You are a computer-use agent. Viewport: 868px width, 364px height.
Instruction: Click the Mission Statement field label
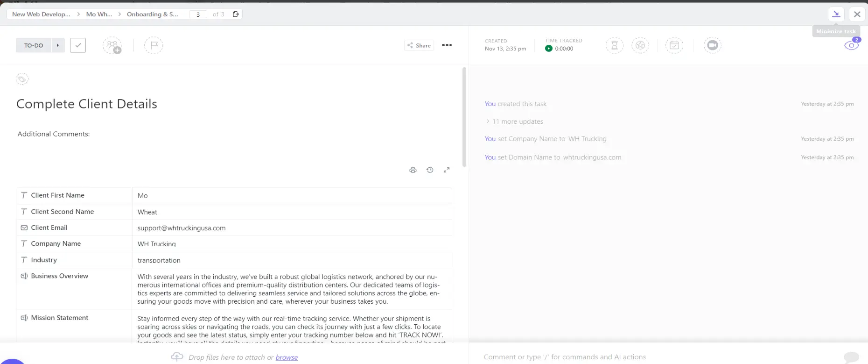click(x=59, y=318)
